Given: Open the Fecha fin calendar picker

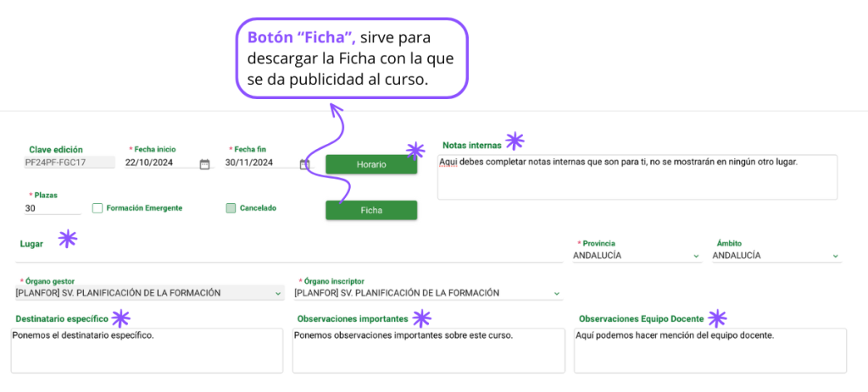Looking at the screenshot, I should (x=304, y=163).
